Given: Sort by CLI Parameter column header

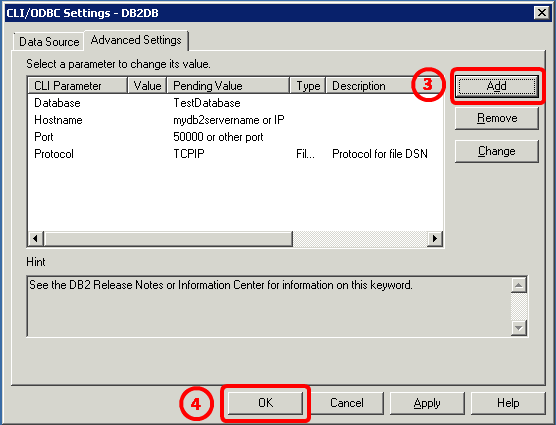Looking at the screenshot, I should pos(77,86).
